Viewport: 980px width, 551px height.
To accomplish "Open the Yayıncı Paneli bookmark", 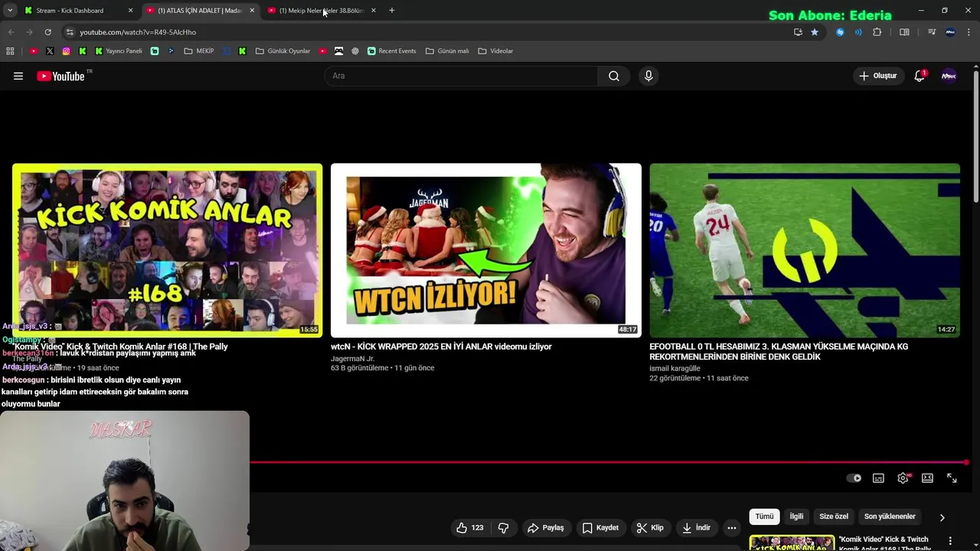I will click(x=119, y=51).
